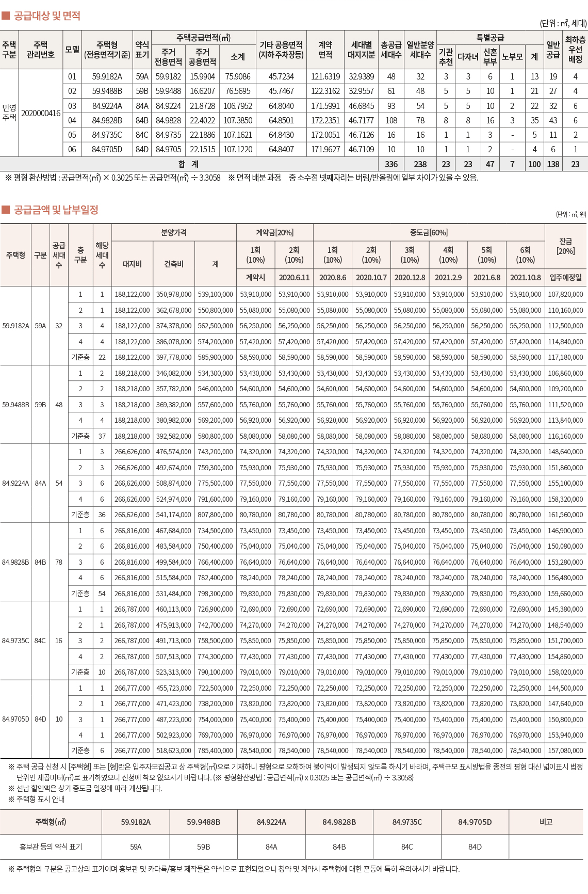Image resolution: width=588 pixels, height=894 pixels.
Task: Click the '잔금 [20%]' header
Action: [x=566, y=246]
